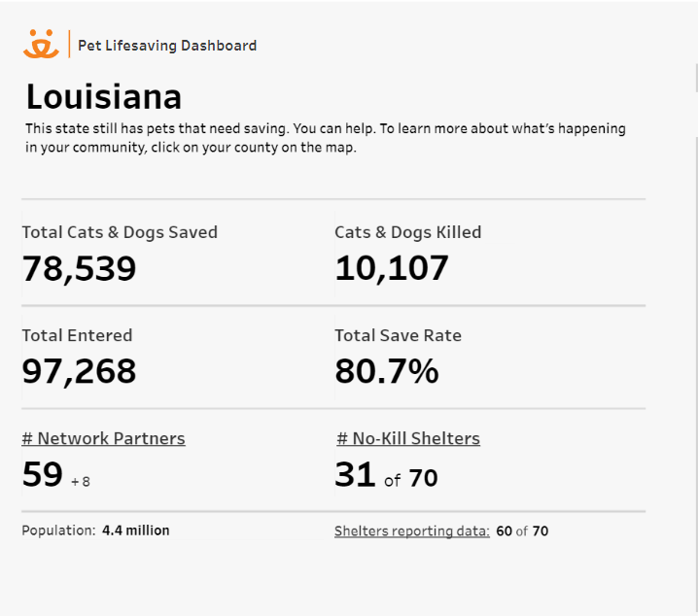Click the 59 network partners count
Viewport: 698px width, 616px height.
(43, 474)
